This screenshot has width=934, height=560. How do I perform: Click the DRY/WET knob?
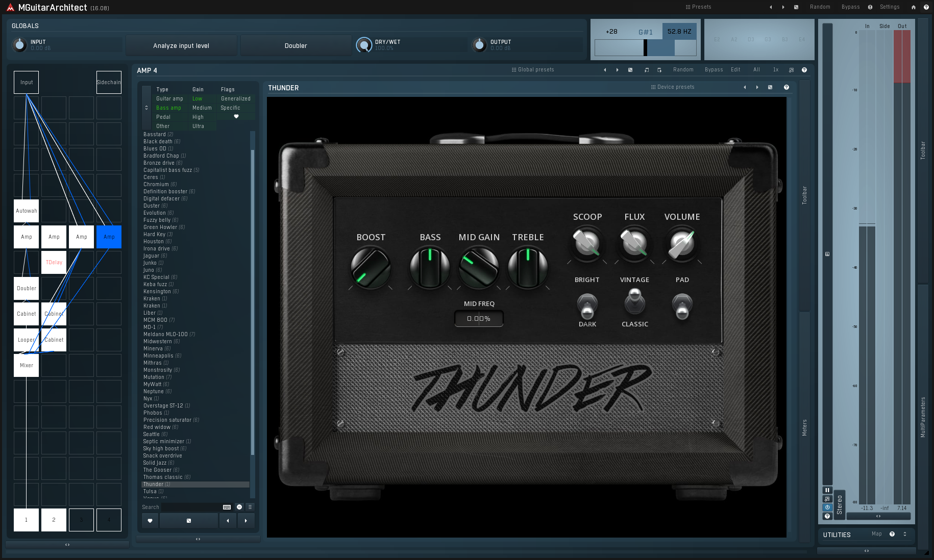click(364, 45)
